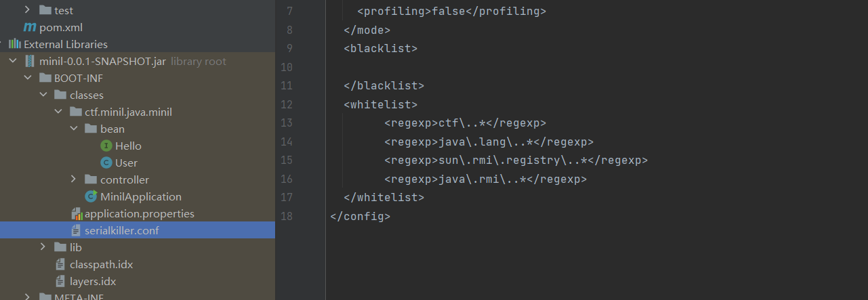Collapse the bean package
The image size is (868, 300).
(x=73, y=129)
